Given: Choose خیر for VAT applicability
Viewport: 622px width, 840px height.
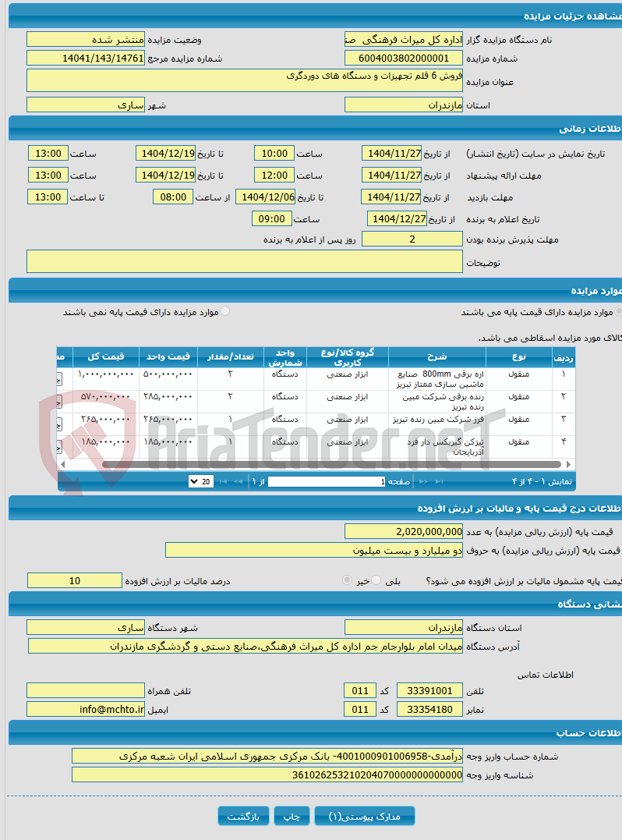Looking at the screenshot, I should click(x=347, y=580).
